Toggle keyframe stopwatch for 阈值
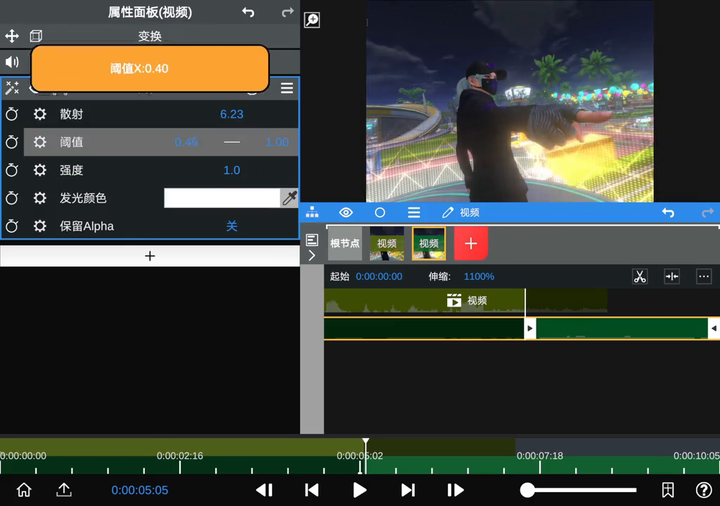 (x=12, y=142)
